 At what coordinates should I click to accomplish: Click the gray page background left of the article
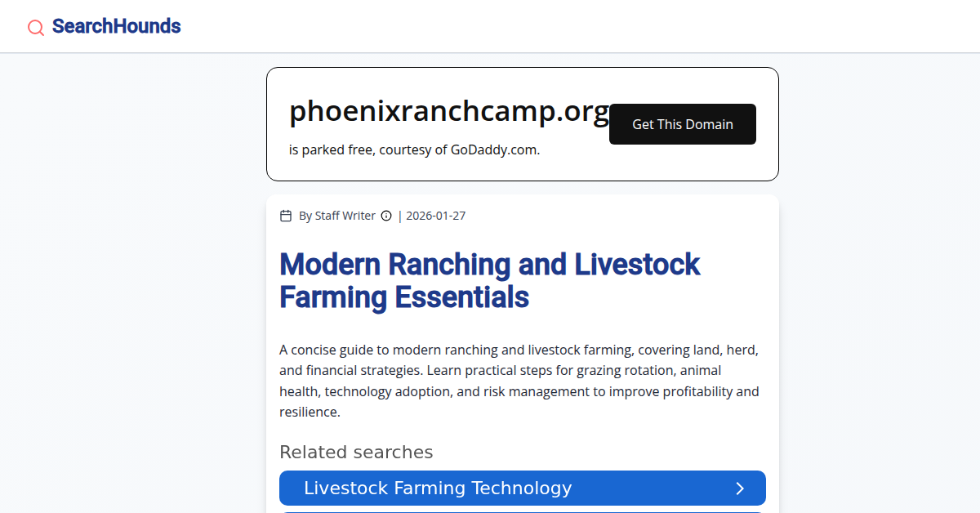[131, 286]
